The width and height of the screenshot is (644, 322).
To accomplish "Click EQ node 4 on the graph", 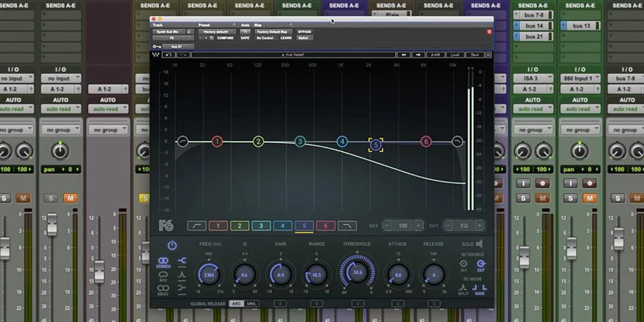I will 342,142.
